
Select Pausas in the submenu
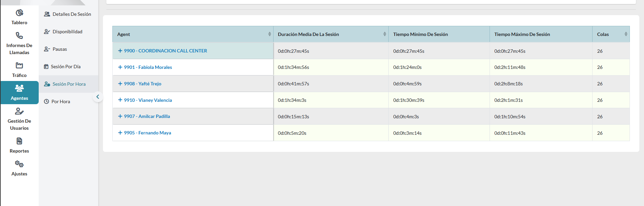tap(60, 49)
